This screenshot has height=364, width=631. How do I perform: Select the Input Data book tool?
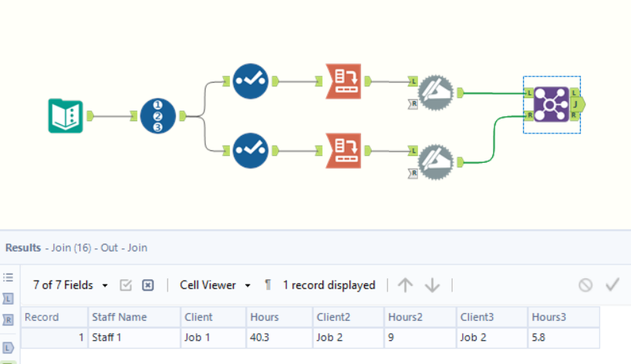click(66, 116)
